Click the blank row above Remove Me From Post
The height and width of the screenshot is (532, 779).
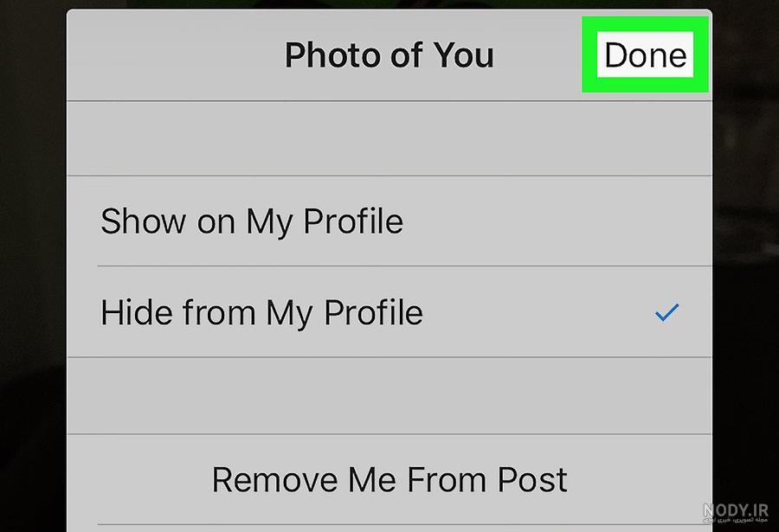(x=389, y=395)
